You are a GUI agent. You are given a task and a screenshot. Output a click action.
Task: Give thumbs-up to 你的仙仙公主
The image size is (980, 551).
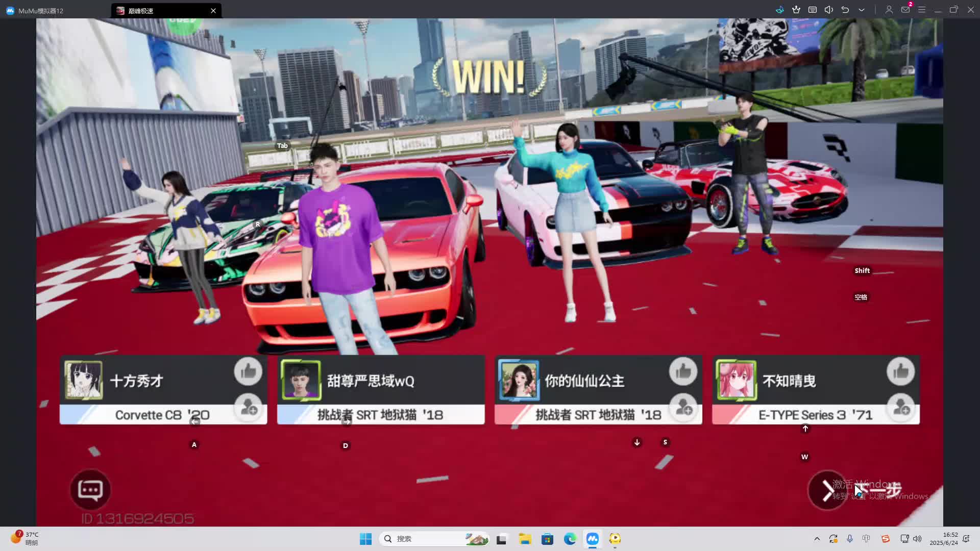[683, 371]
